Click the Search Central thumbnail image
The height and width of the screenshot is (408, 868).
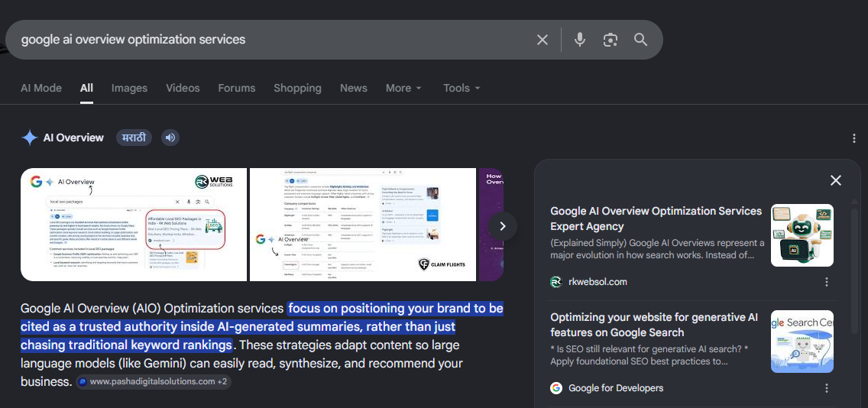point(802,341)
